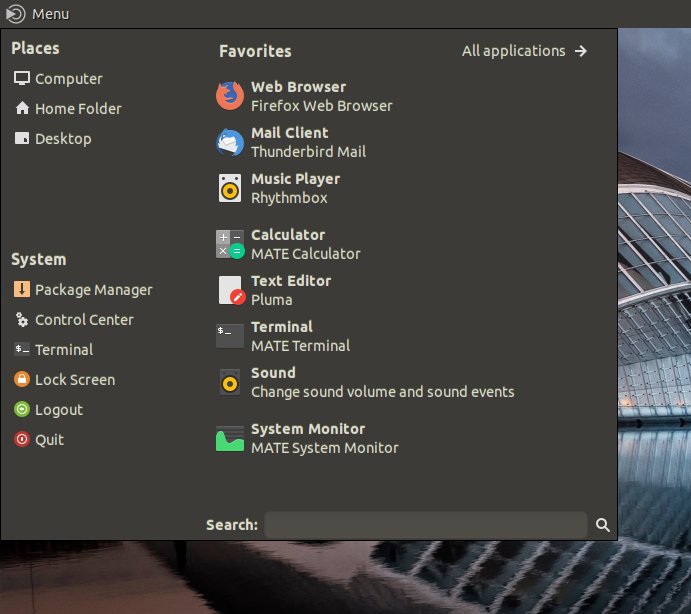Click the Music Player title text
This screenshot has width=691, height=614.
(296, 179)
